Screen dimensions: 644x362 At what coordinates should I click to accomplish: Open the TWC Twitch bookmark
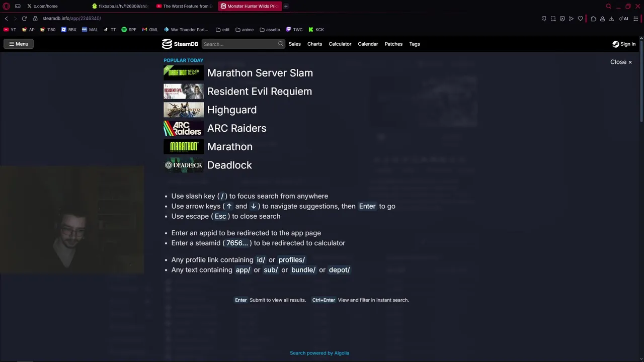click(294, 30)
